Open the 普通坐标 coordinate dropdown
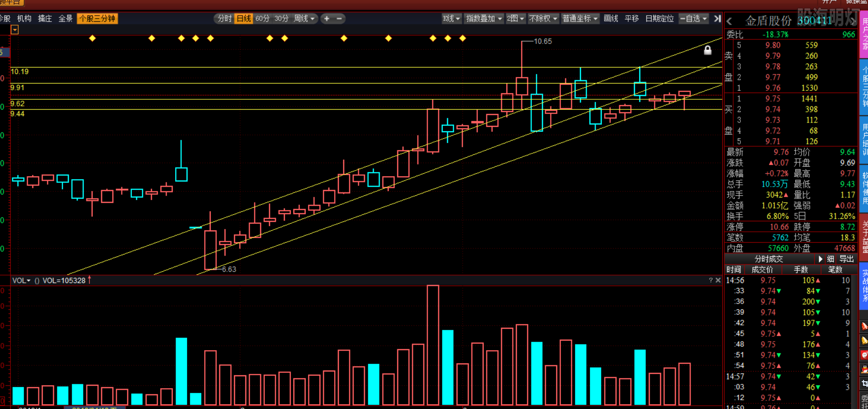868x409 pixels. pyautogui.click(x=580, y=19)
